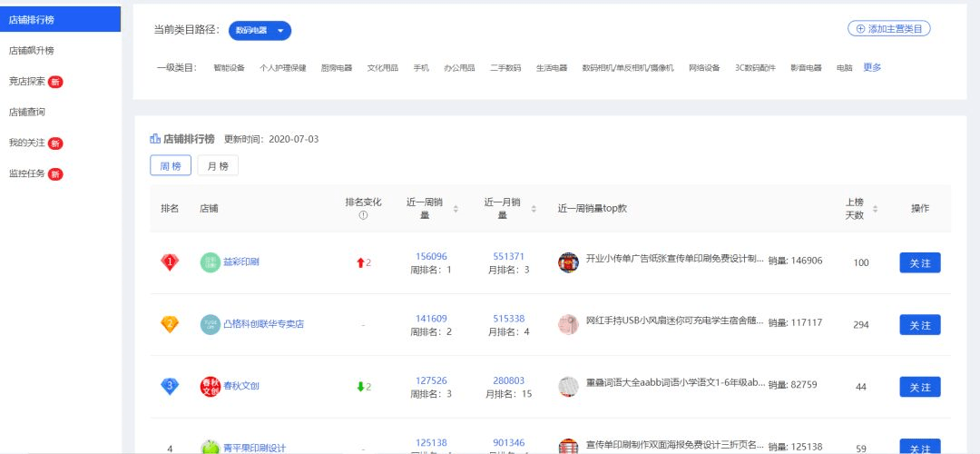
Task: Click monthly sales 551371
Action: (x=509, y=256)
